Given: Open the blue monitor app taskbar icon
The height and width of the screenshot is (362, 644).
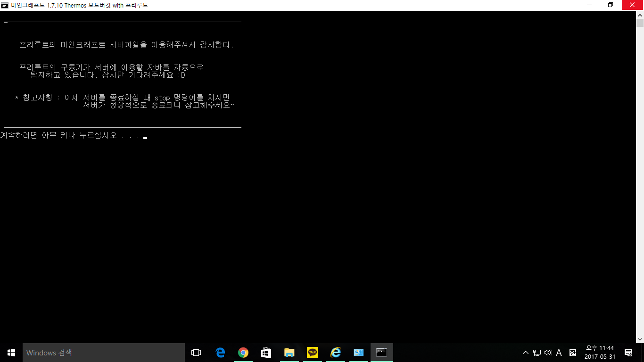Looking at the screenshot, I should point(358,353).
